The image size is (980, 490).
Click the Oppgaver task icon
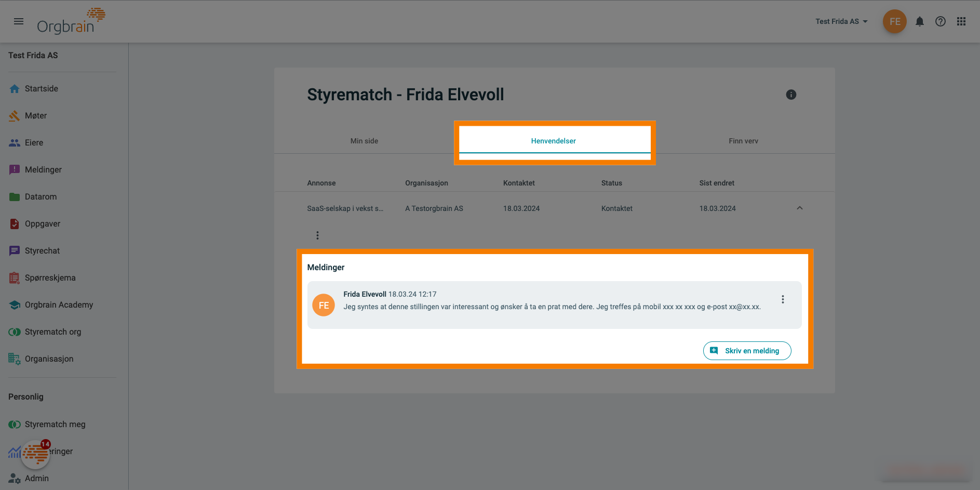pyautogui.click(x=15, y=223)
